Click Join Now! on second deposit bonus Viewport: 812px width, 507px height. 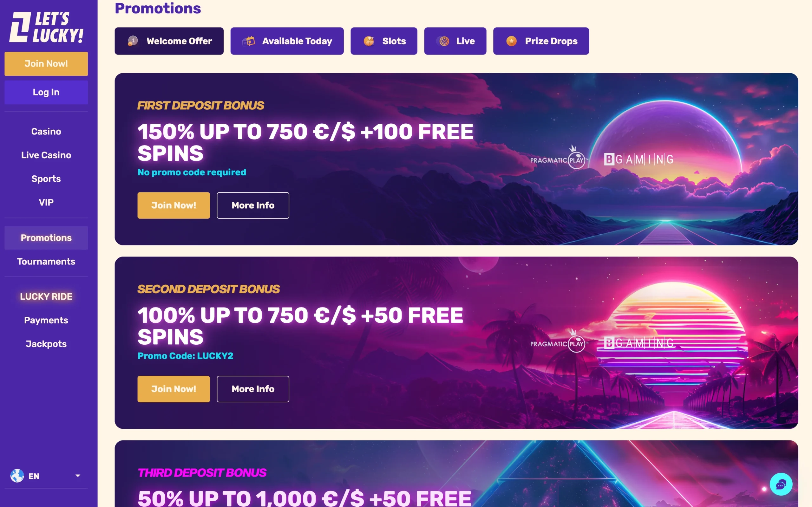[x=174, y=389]
